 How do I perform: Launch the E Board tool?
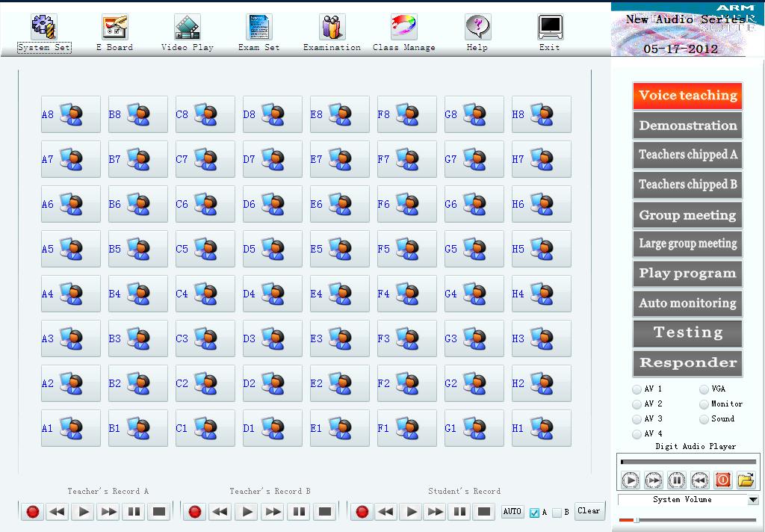coord(114,27)
